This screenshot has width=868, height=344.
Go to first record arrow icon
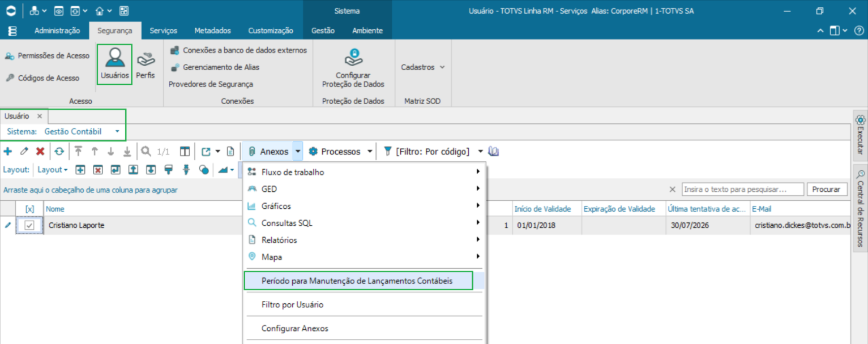coord(79,152)
